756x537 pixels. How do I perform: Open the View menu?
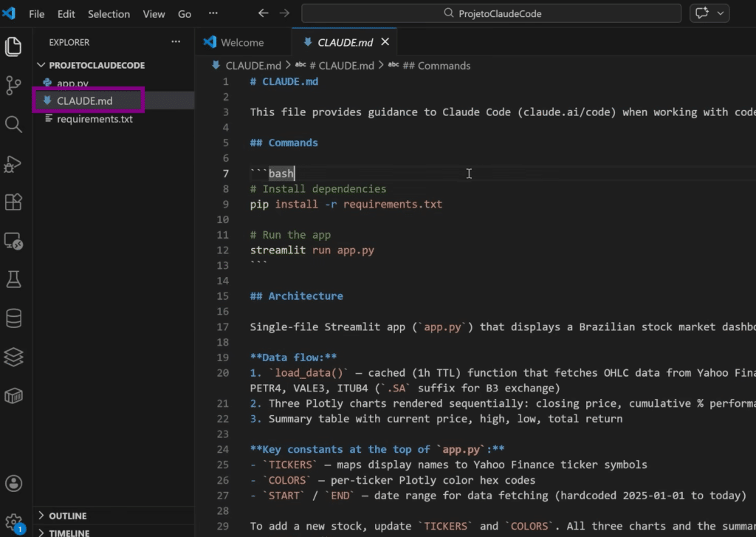(154, 14)
